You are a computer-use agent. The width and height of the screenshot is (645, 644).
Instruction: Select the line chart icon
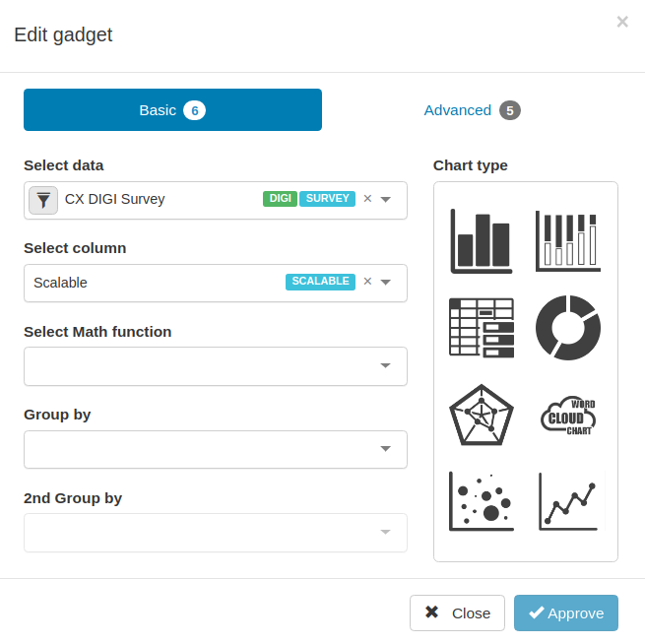[x=568, y=501]
